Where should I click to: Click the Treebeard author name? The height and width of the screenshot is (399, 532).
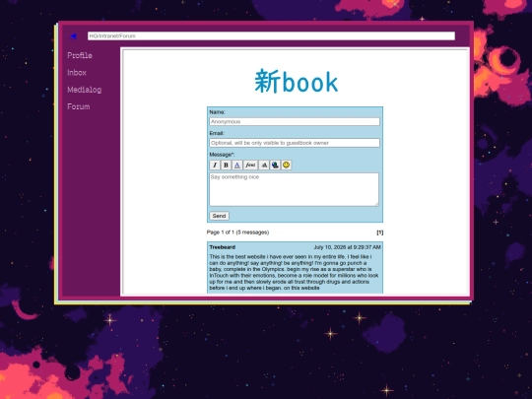223,247
